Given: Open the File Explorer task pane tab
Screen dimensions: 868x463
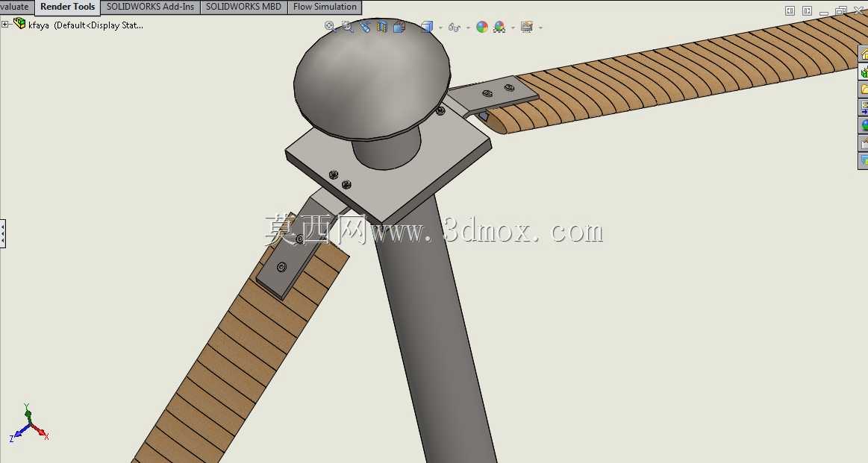Looking at the screenshot, I should tap(863, 89).
